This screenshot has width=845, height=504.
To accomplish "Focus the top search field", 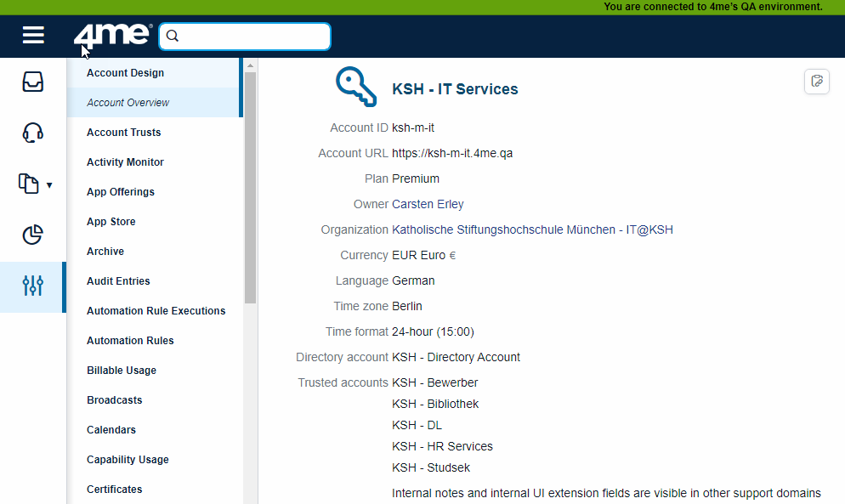I will click(245, 36).
